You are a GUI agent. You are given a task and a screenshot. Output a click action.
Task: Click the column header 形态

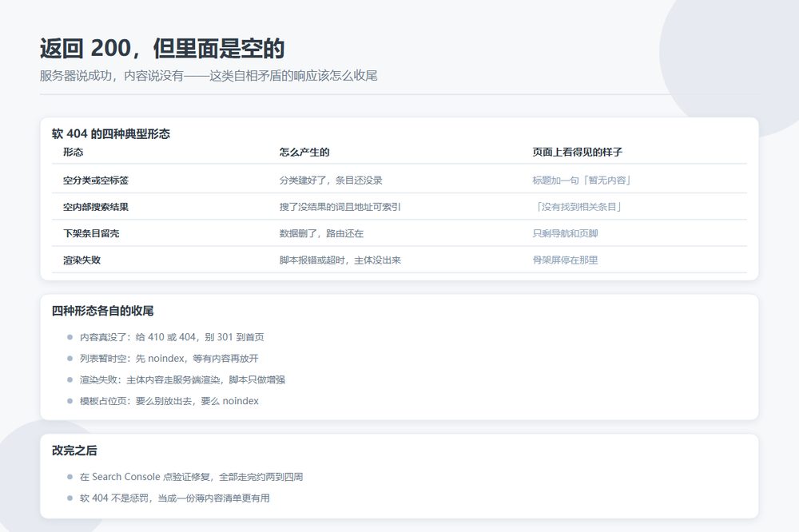tap(73, 152)
